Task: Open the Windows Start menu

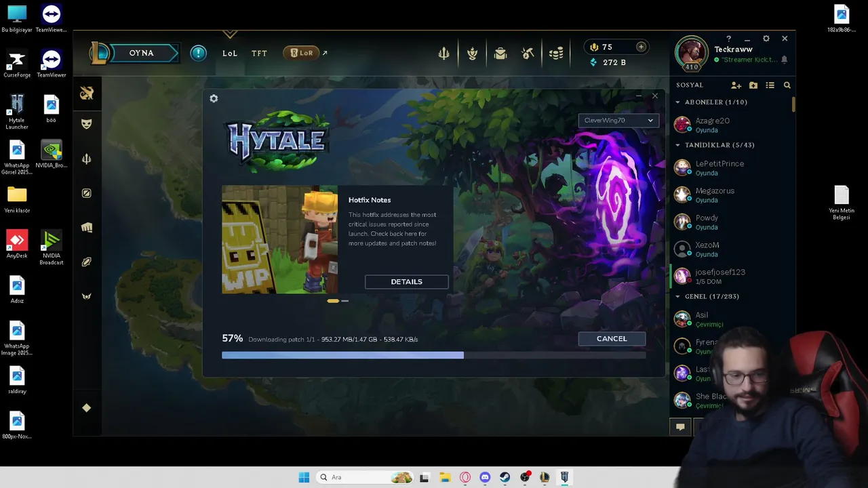Action: (304, 477)
